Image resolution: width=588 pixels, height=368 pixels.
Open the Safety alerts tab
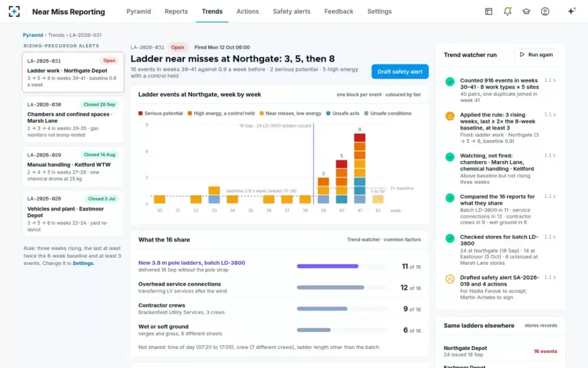click(x=292, y=11)
